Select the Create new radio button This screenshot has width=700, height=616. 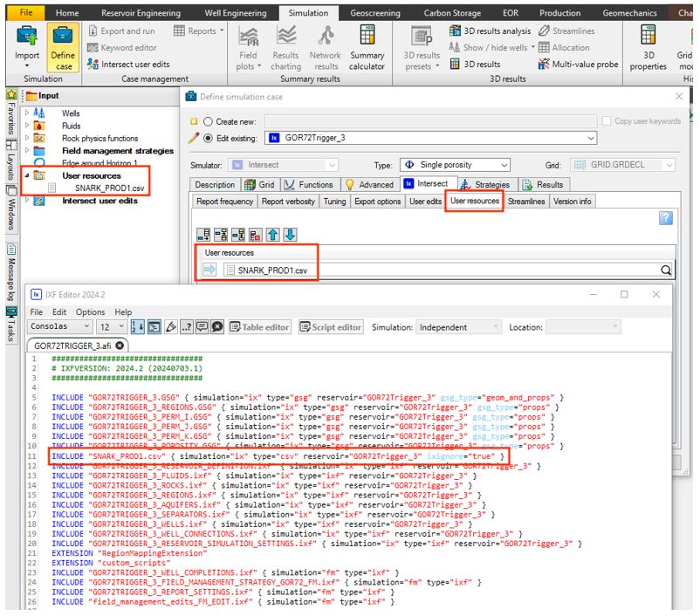(208, 121)
